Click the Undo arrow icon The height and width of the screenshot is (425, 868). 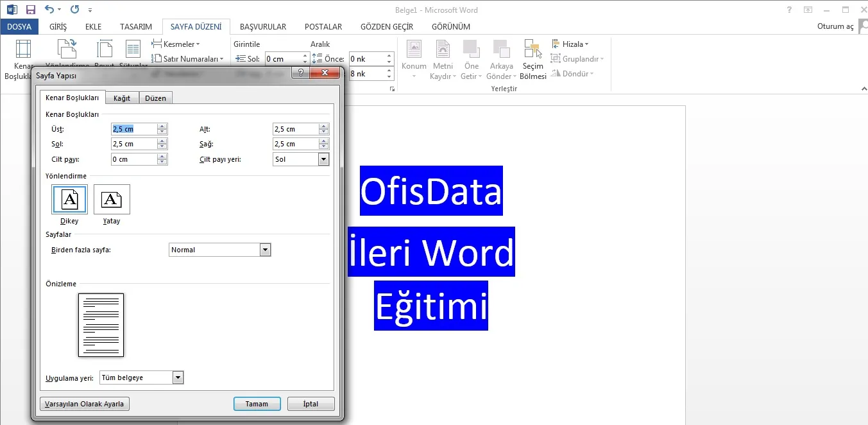point(49,10)
